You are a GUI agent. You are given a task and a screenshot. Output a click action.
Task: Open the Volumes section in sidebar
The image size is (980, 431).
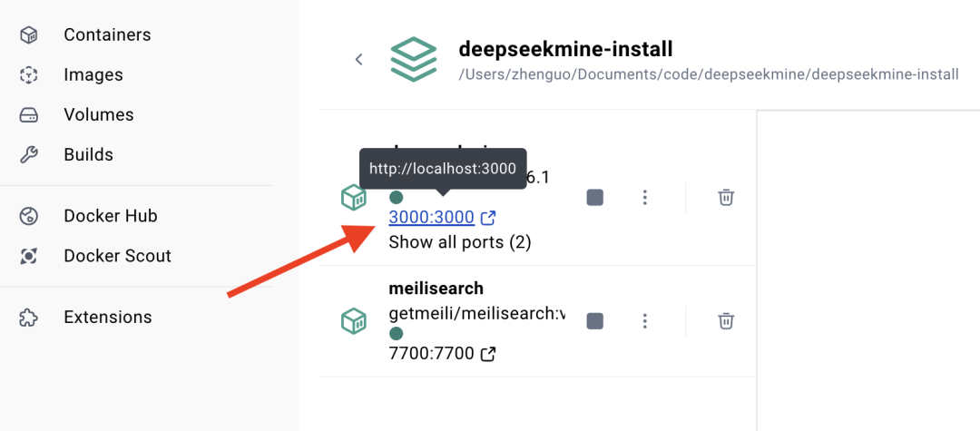[x=99, y=115]
